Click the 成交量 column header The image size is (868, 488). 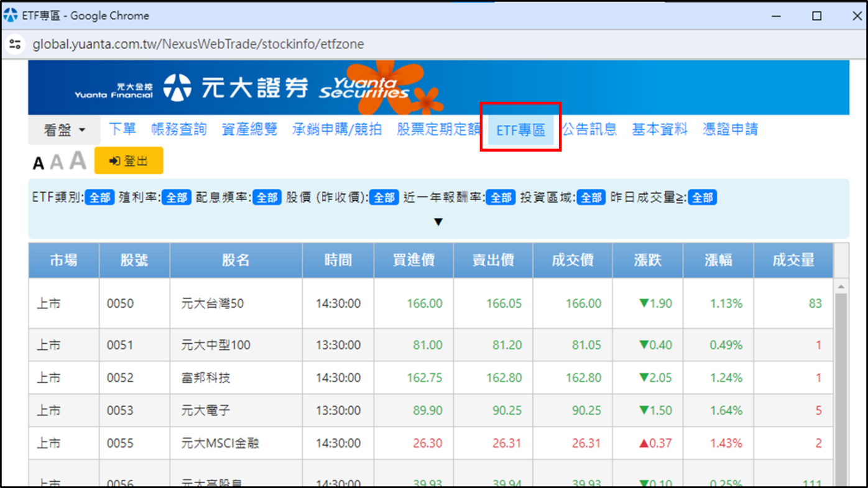(793, 260)
